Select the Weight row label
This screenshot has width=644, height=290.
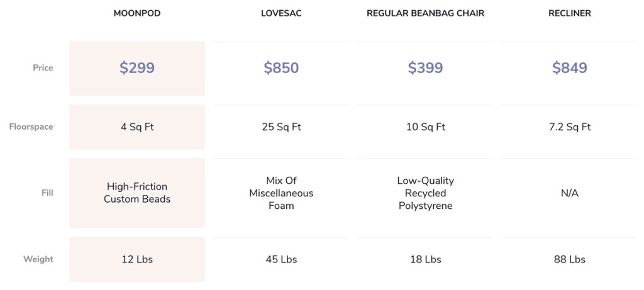(38, 259)
